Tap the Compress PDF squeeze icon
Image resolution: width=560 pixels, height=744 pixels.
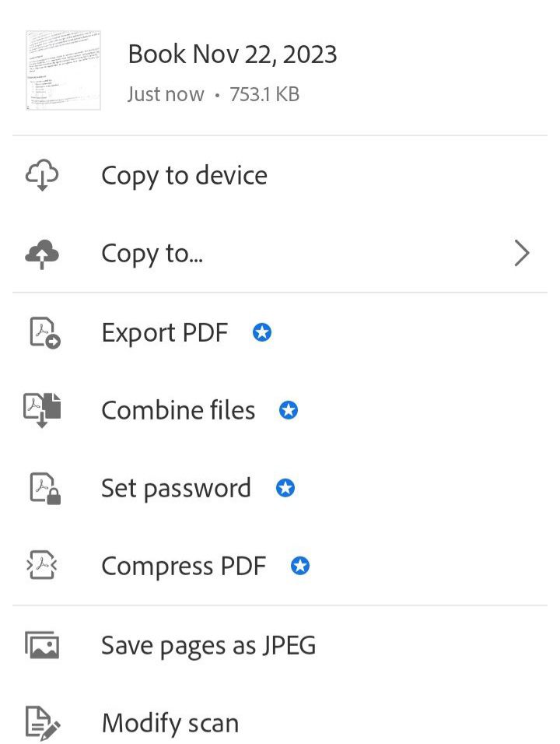(42, 566)
